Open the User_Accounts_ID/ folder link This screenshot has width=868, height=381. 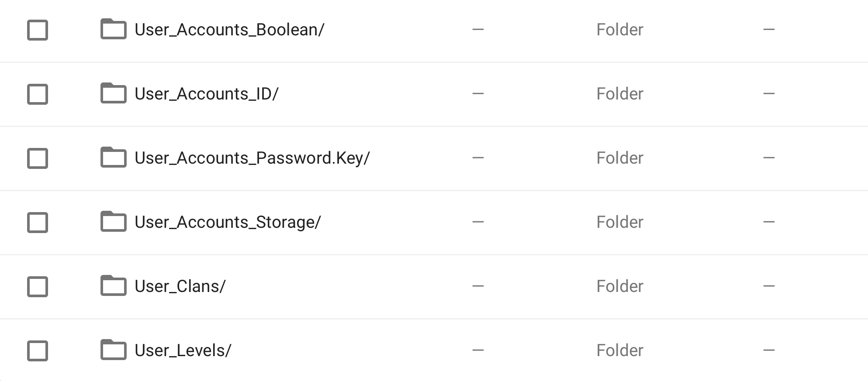click(206, 94)
